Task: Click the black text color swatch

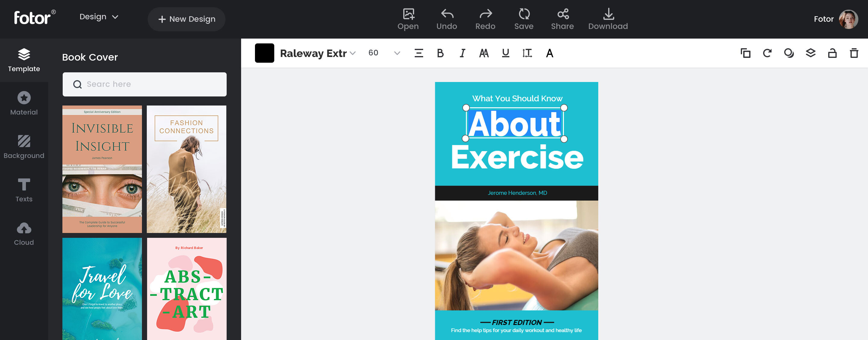Action: tap(265, 53)
